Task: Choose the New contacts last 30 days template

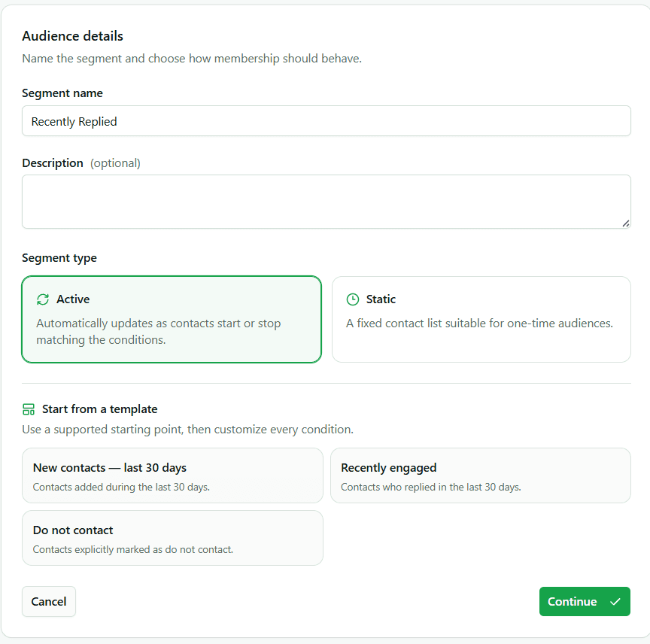Action: coord(172,475)
